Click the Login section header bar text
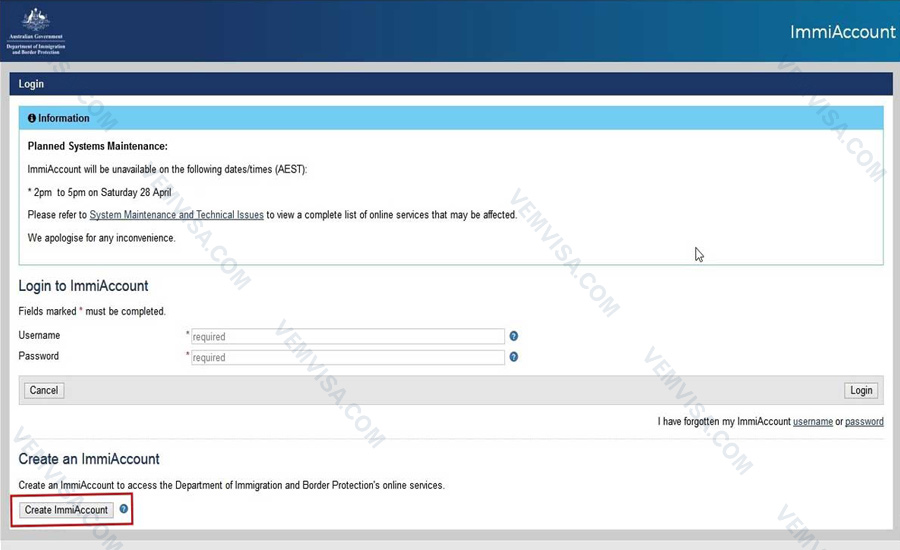The width and height of the screenshot is (900, 550). coord(31,84)
